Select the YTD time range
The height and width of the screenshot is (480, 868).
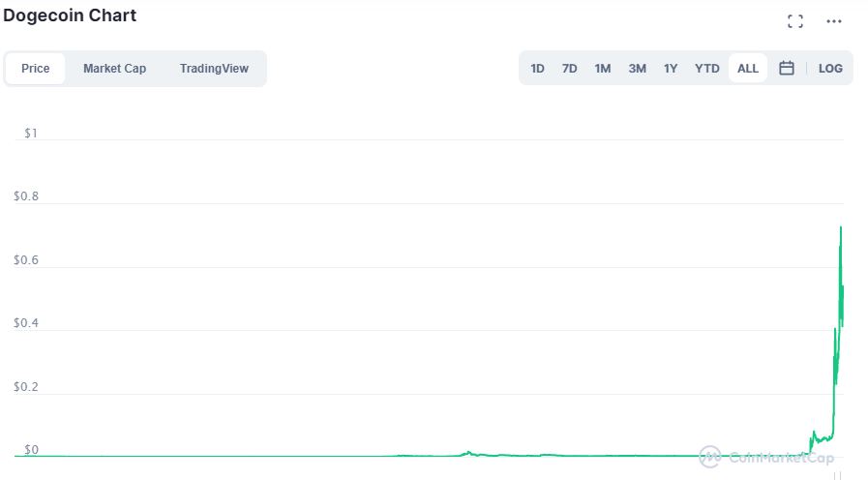[x=707, y=68]
